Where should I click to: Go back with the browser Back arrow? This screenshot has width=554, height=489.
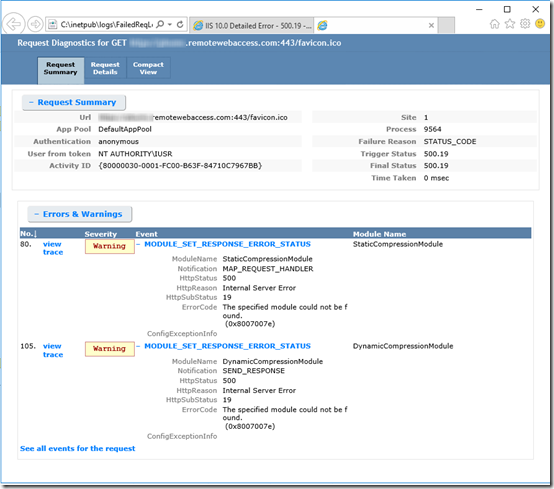[13, 24]
